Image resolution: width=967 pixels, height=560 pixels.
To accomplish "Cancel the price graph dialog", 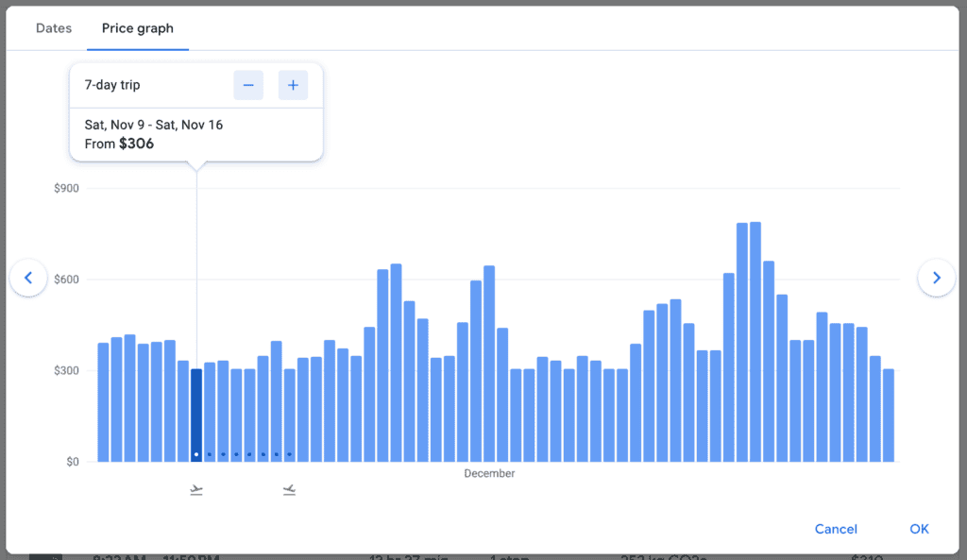I will coord(836,529).
